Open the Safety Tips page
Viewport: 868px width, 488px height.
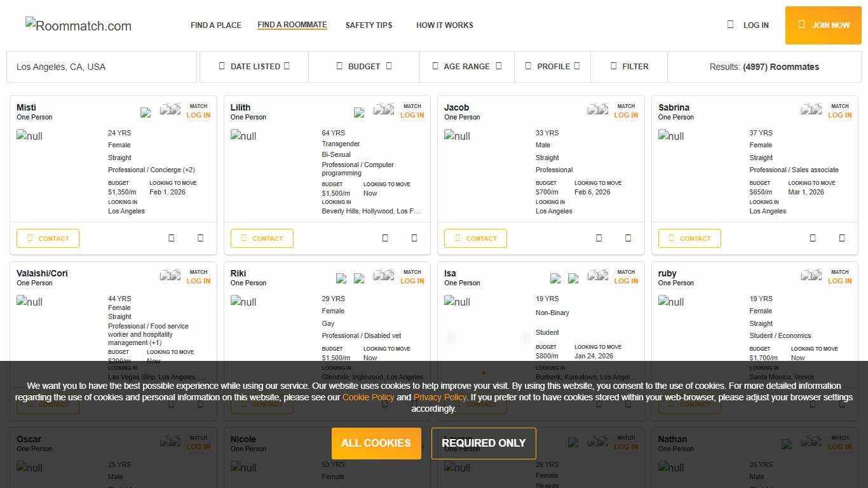pos(369,25)
